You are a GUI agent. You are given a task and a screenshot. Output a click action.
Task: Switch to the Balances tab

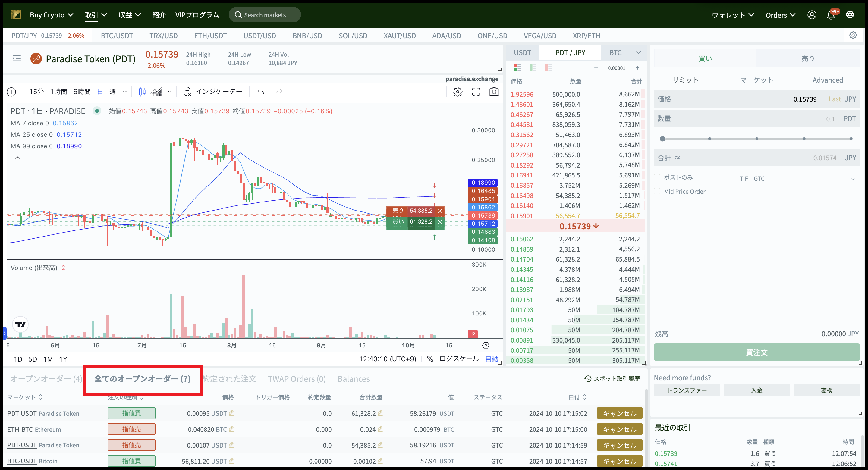pyautogui.click(x=354, y=379)
